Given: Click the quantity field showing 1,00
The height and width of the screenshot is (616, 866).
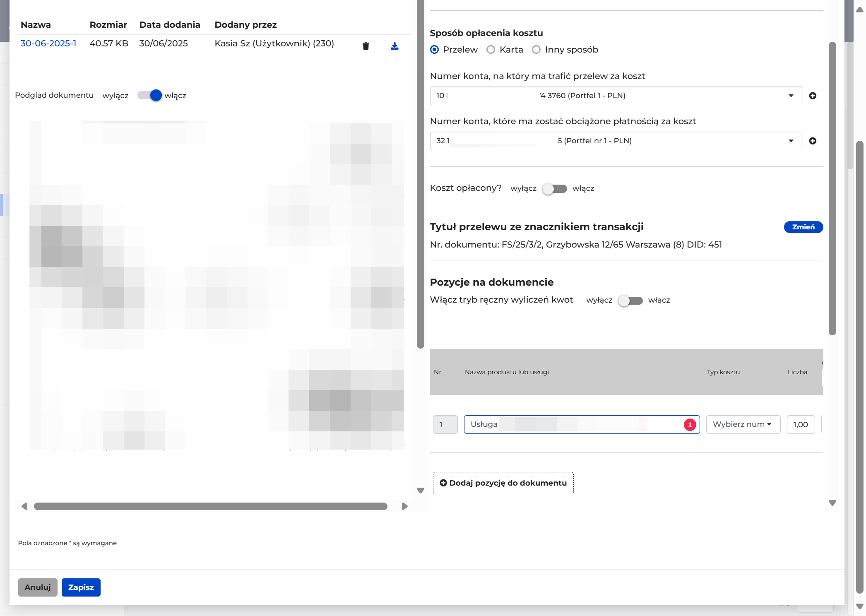Looking at the screenshot, I should [801, 424].
